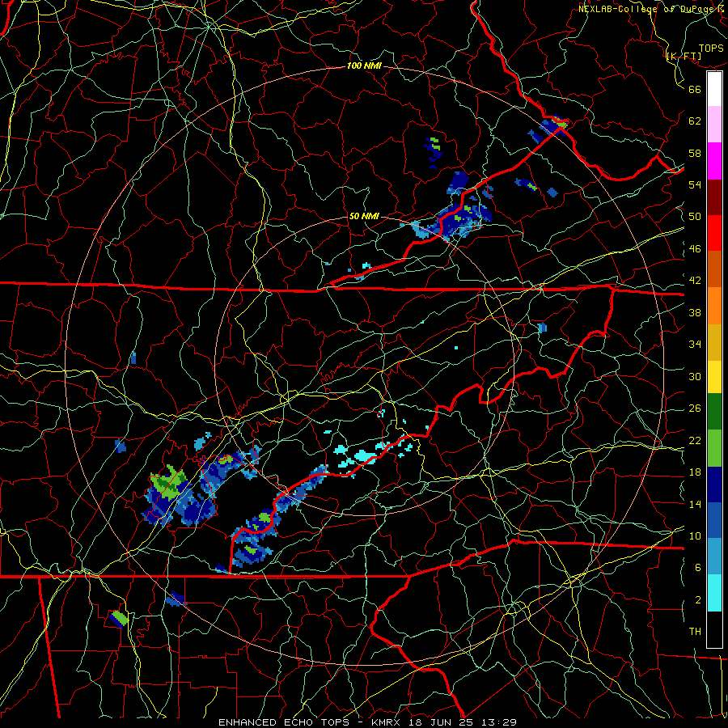Click the dark red (maroon) legend swatch
The width and height of the screenshot is (728, 728).
[714, 197]
